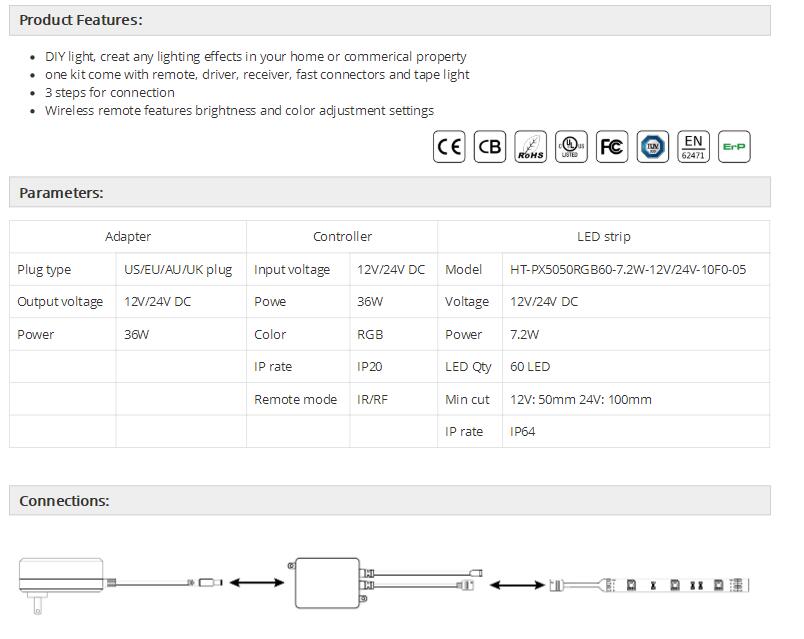
Task: Click the UL Listed certification icon
Action: [571, 147]
